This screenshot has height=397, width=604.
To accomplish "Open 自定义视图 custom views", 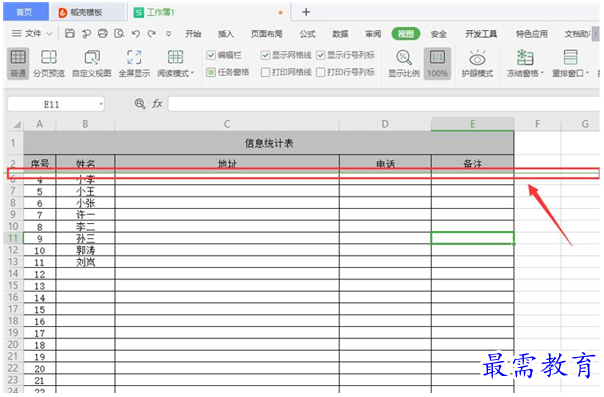I will click(92, 64).
